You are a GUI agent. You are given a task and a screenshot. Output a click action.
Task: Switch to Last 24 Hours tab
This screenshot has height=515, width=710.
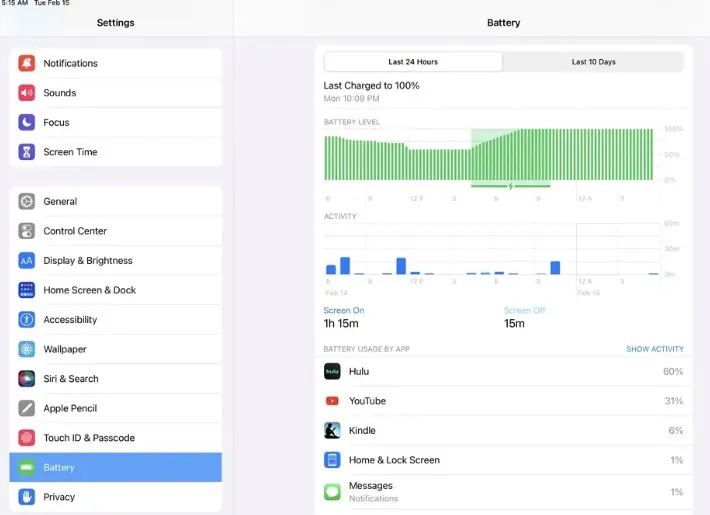pyautogui.click(x=413, y=62)
